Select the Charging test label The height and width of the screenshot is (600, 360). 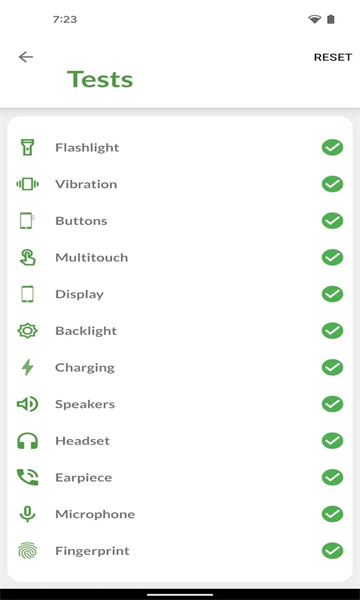point(85,368)
